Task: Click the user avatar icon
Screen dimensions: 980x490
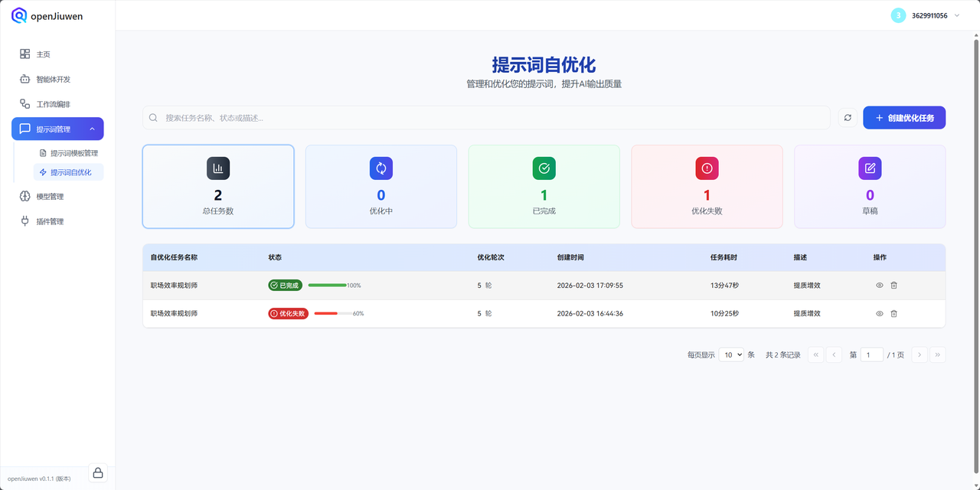Action: (x=898, y=15)
